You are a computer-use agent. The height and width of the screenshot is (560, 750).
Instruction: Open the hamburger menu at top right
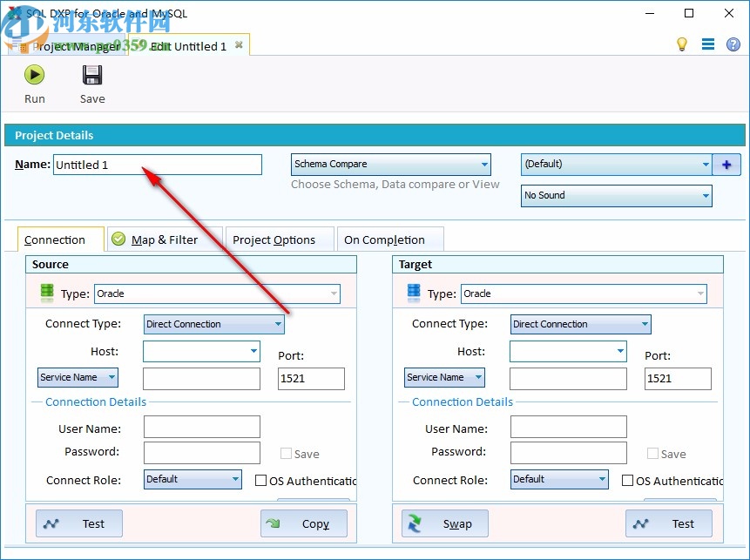(x=708, y=44)
